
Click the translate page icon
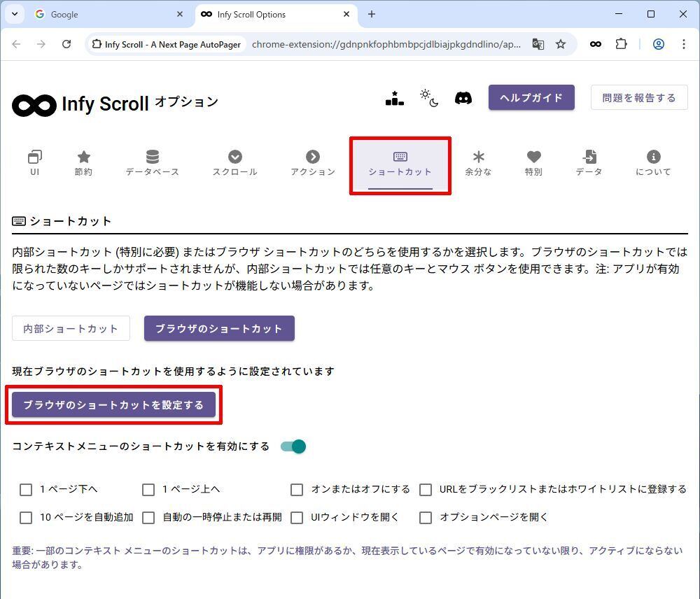(x=538, y=44)
